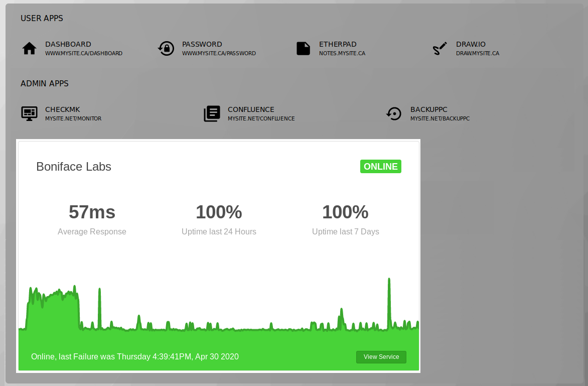Select the Boniface Labs title
Screen dimensions: 588x386
(73, 166)
